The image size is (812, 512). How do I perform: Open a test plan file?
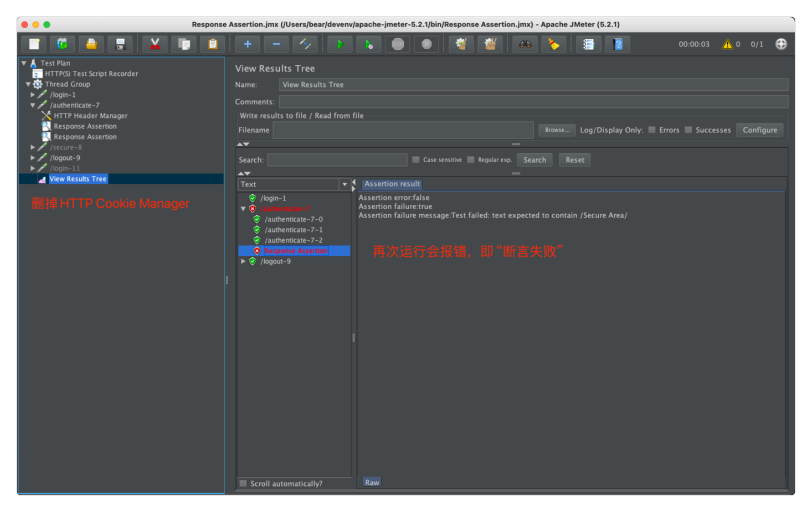(91, 44)
